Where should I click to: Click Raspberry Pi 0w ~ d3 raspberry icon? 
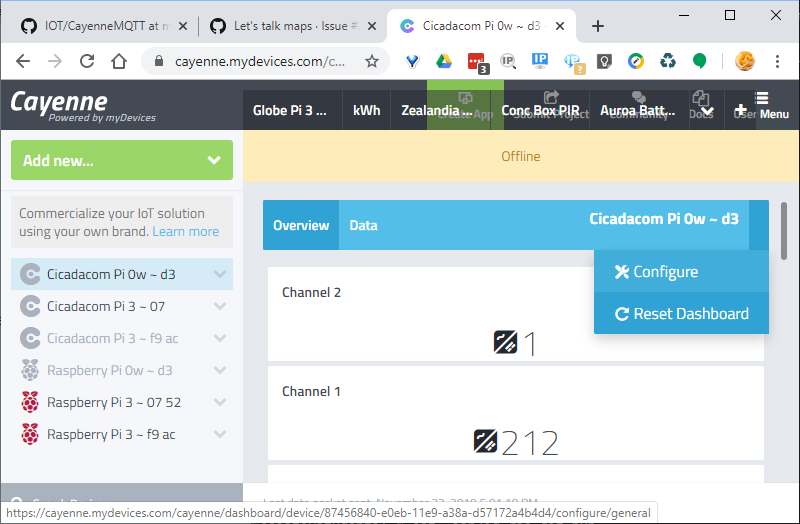coord(30,370)
